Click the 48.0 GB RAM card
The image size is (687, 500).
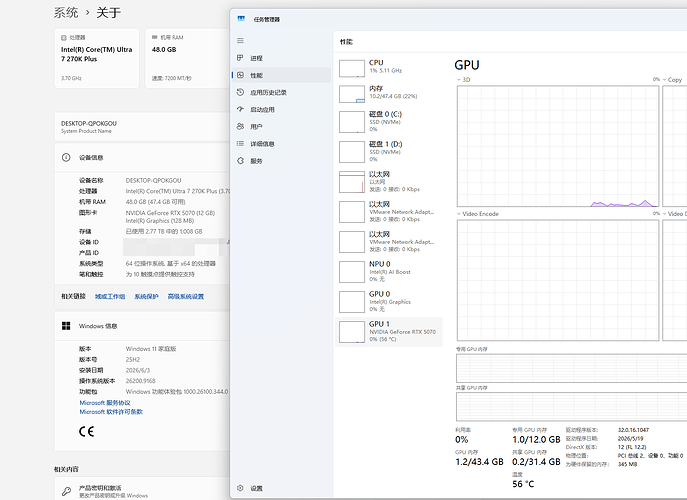tap(188, 58)
